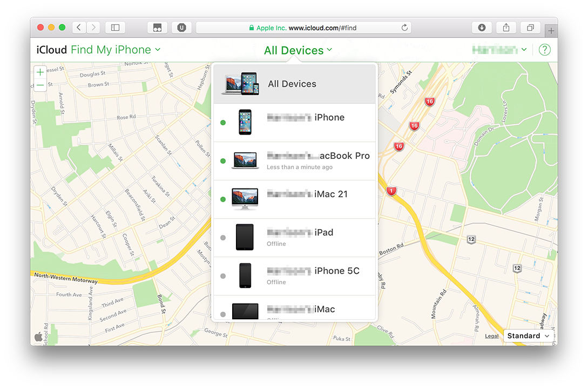Zoom in on the map with plus button

(40, 72)
